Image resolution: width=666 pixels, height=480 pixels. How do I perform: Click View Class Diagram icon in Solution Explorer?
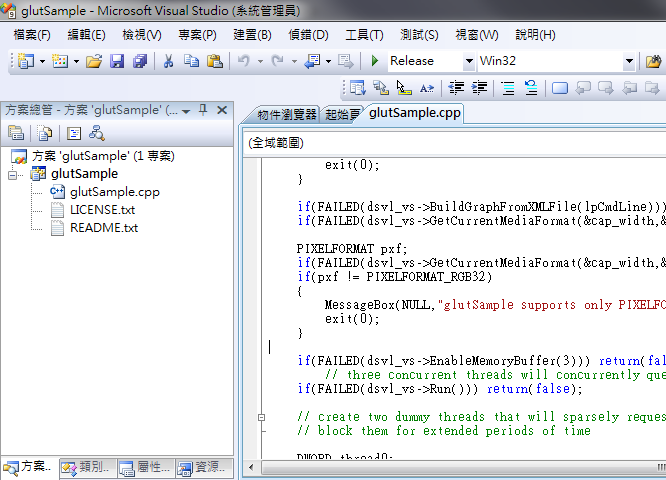pos(97,133)
